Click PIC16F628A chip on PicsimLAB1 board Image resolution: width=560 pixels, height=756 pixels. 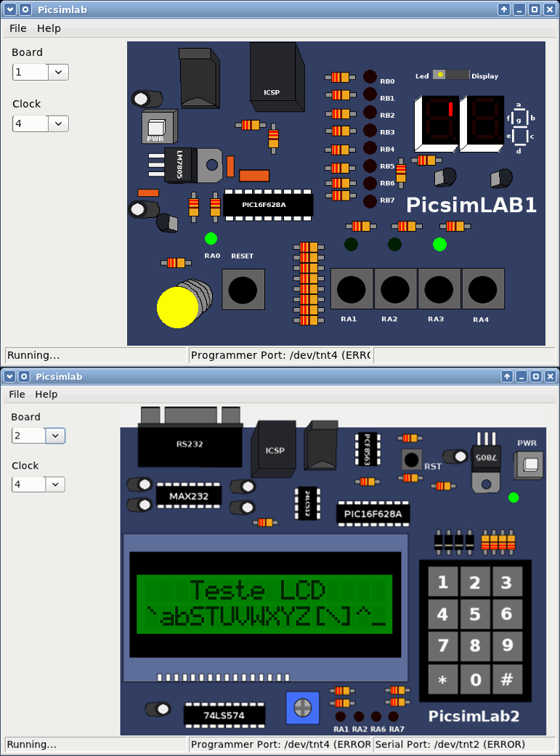[x=268, y=205]
